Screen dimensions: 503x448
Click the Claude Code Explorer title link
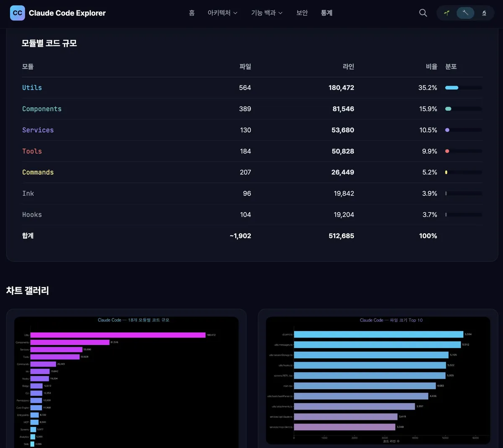coord(67,13)
